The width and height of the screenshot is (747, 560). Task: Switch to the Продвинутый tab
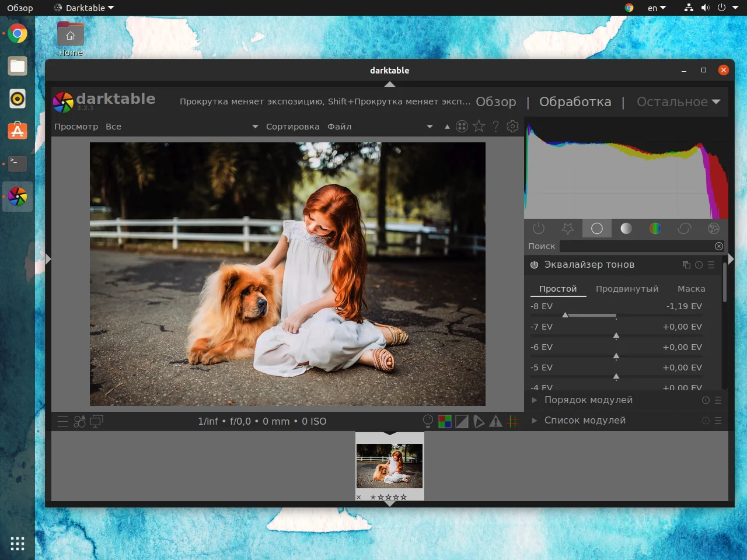pyautogui.click(x=627, y=289)
